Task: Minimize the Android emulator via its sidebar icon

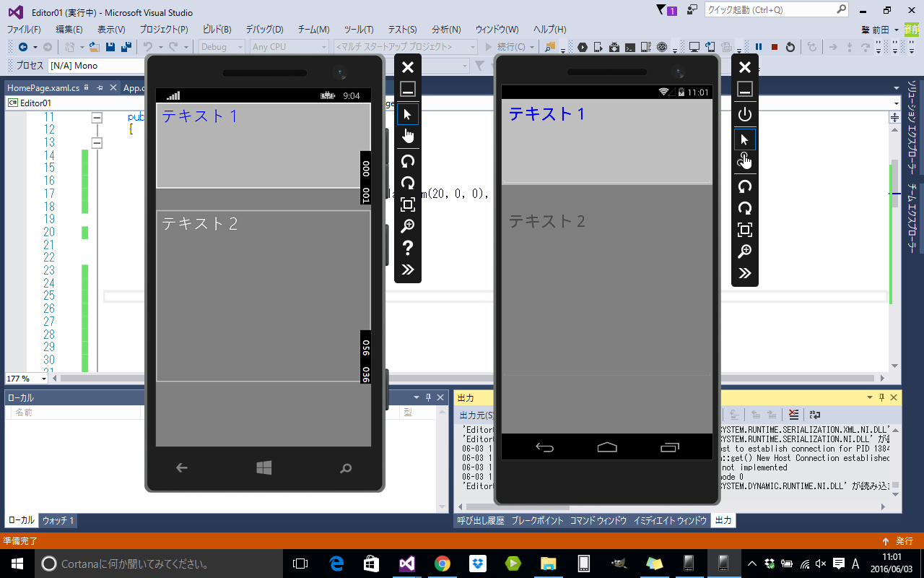Action: pos(744,88)
